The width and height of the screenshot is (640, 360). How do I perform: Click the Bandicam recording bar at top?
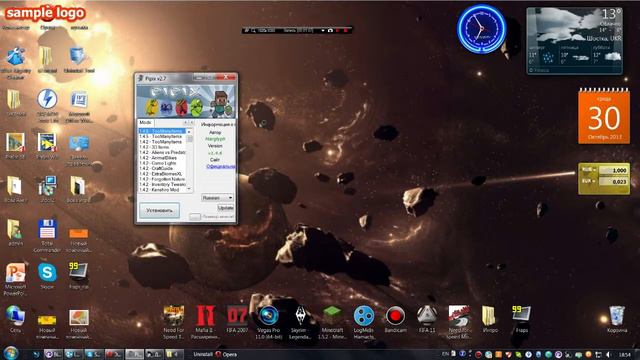[x=296, y=30]
